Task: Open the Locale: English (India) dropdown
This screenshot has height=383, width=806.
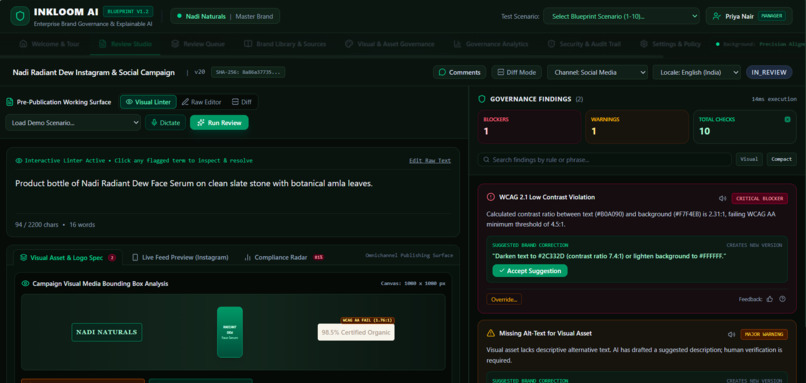Action: click(x=697, y=72)
